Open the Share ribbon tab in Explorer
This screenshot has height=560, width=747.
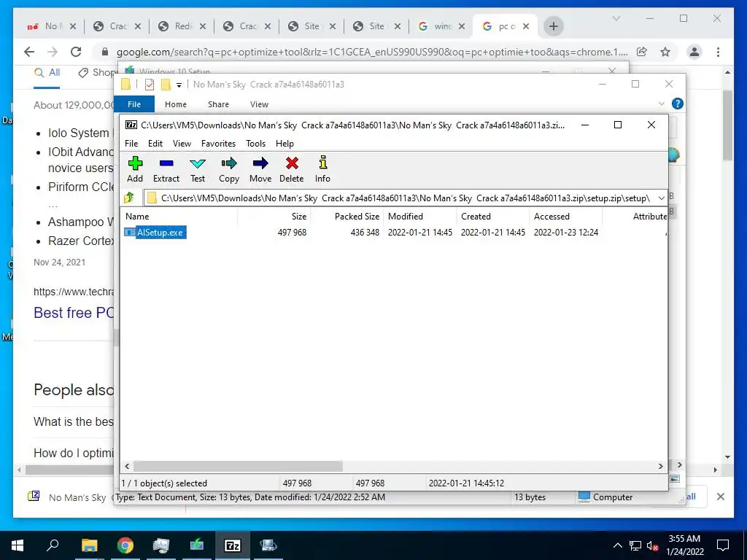(x=218, y=104)
